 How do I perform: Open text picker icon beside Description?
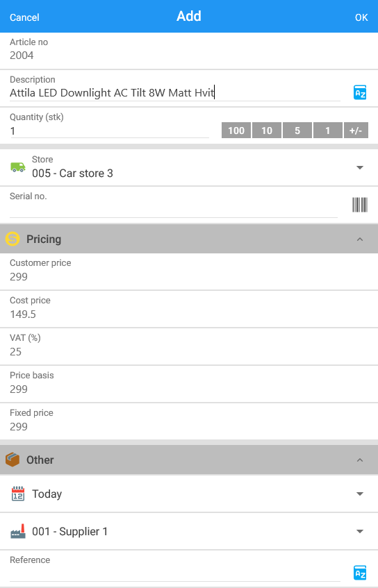pyautogui.click(x=360, y=92)
